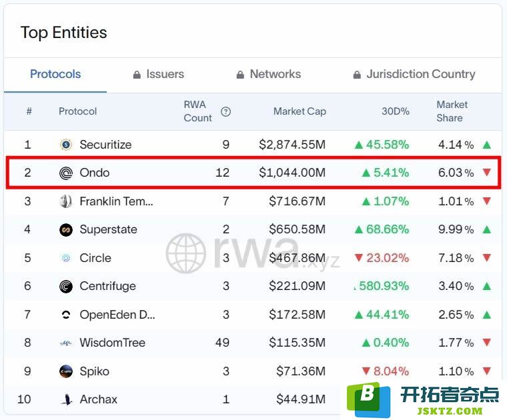
Task: Open the Circle protocol link
Action: (x=95, y=258)
